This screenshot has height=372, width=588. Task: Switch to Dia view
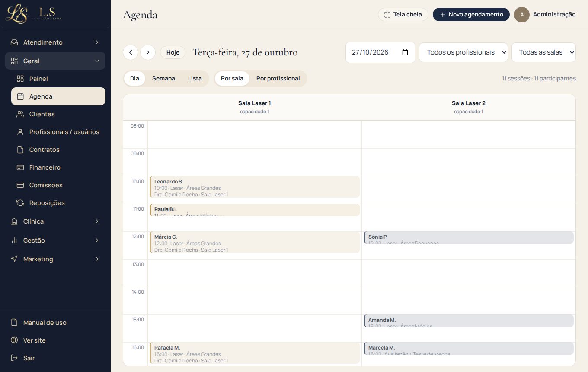pos(134,79)
